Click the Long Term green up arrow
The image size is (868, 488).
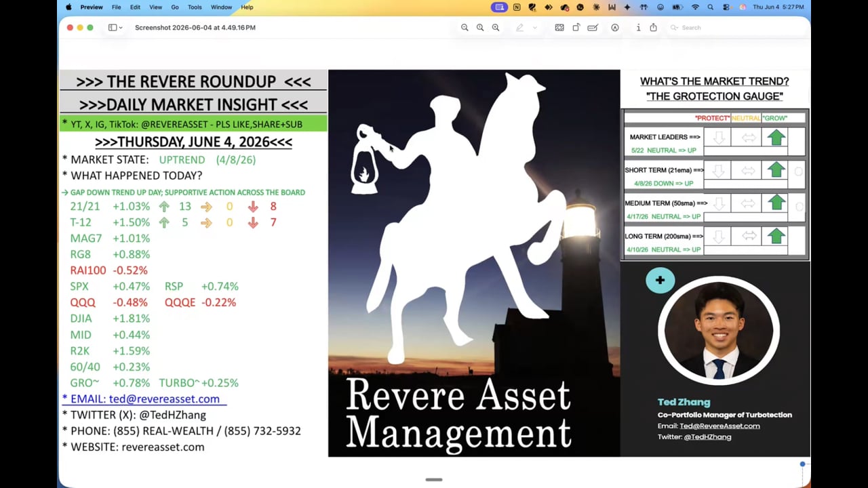click(776, 236)
